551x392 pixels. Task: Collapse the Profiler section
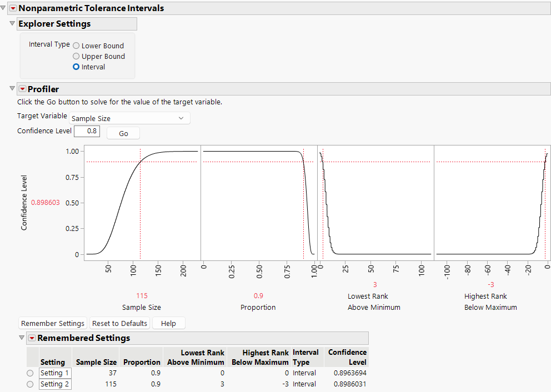(x=12, y=89)
